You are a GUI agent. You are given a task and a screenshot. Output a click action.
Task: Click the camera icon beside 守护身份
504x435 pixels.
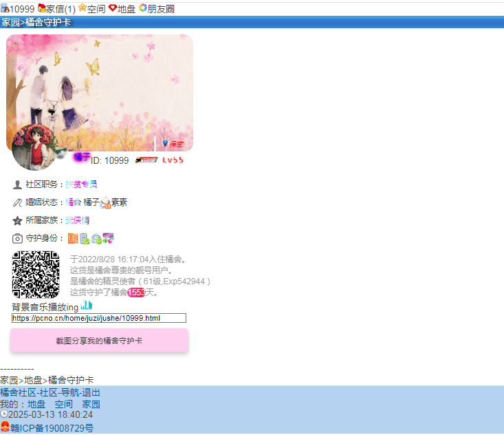pyautogui.click(x=17, y=238)
